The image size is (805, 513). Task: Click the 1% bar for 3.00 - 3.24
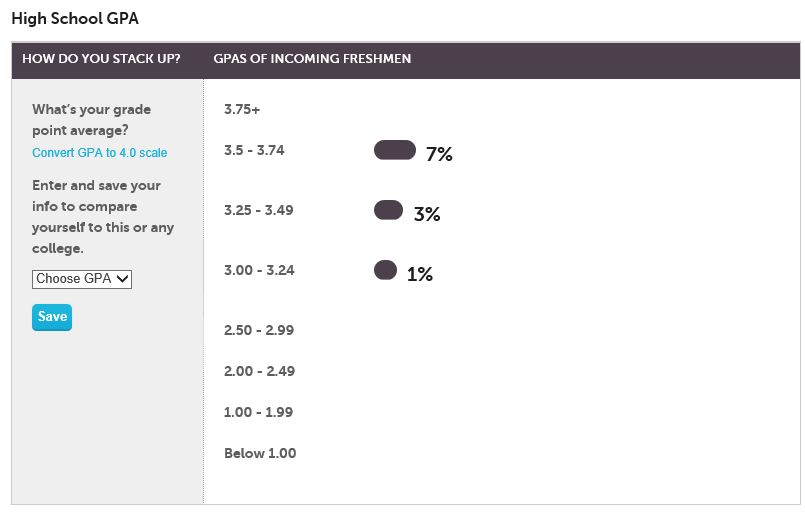[385, 270]
